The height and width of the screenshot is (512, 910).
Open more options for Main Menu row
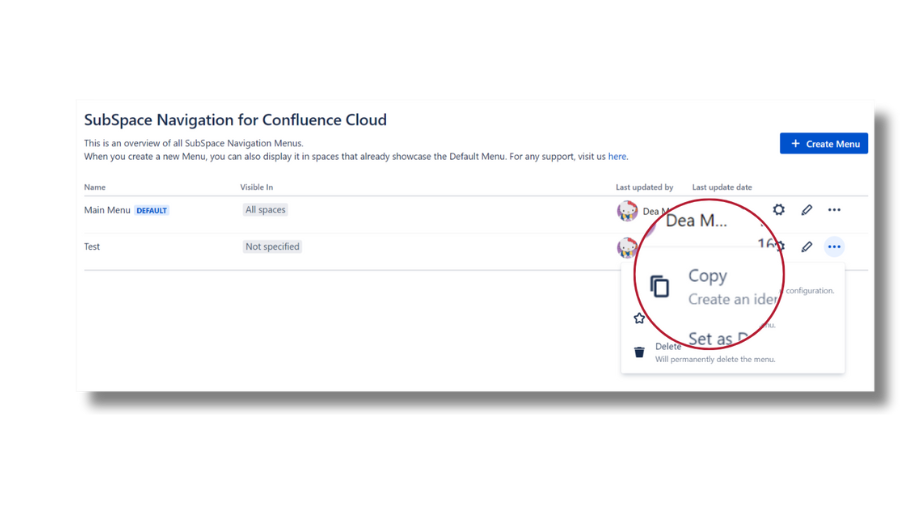tap(834, 210)
